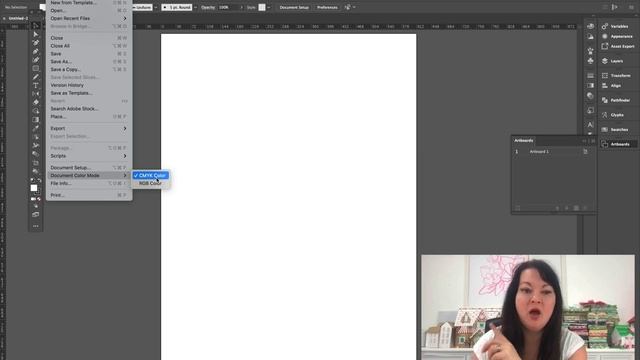
Task: Select the Artboard 1 row
Action: [553, 151]
